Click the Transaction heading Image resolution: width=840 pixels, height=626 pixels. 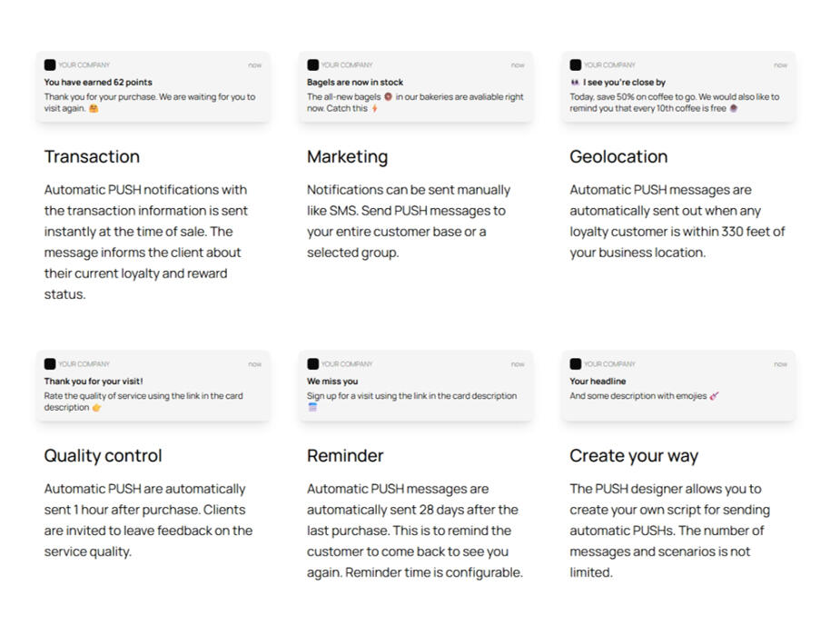(x=92, y=156)
